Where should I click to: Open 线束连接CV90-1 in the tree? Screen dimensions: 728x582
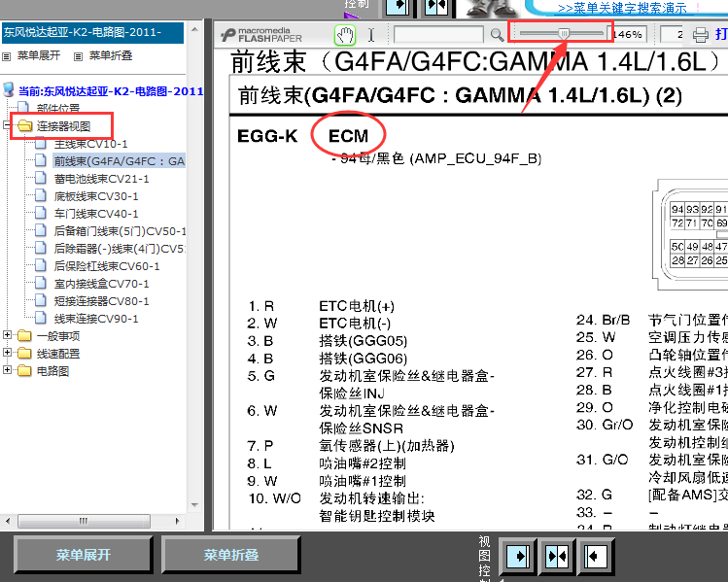96,319
